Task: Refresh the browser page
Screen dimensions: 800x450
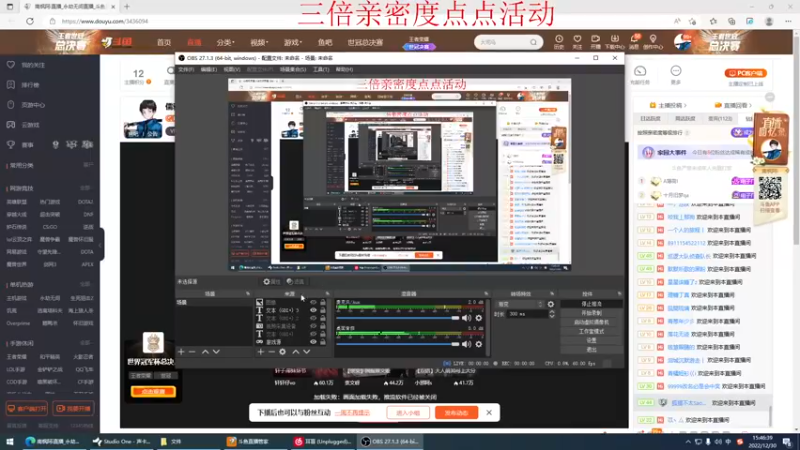Action: click(x=30, y=21)
